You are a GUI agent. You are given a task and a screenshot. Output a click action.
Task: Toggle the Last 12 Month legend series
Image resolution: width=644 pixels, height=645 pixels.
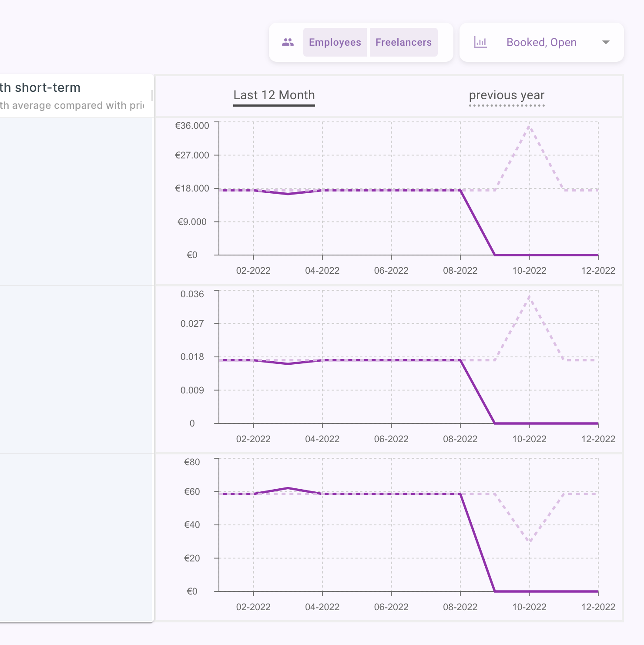point(274,95)
